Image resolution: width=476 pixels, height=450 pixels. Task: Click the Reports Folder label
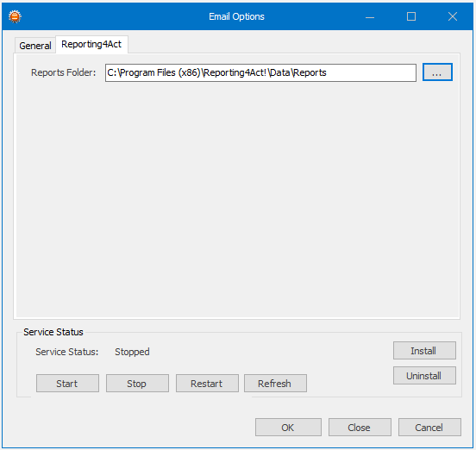[64, 72]
